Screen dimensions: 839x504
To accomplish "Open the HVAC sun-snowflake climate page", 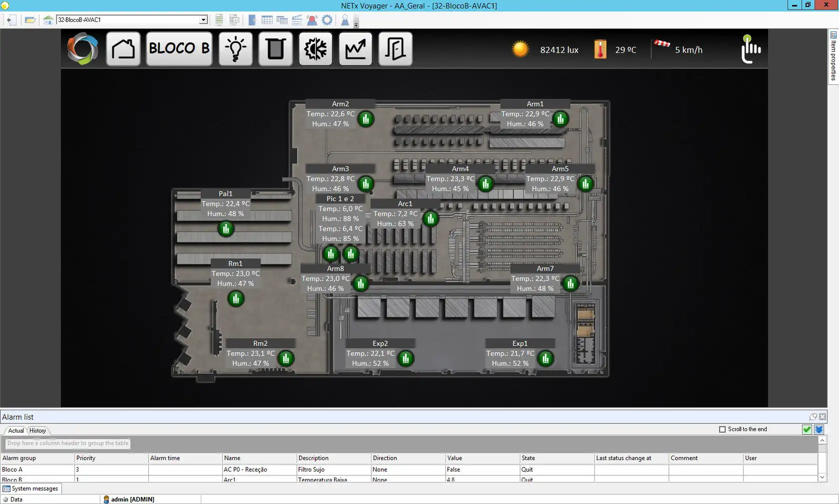I will tap(316, 49).
